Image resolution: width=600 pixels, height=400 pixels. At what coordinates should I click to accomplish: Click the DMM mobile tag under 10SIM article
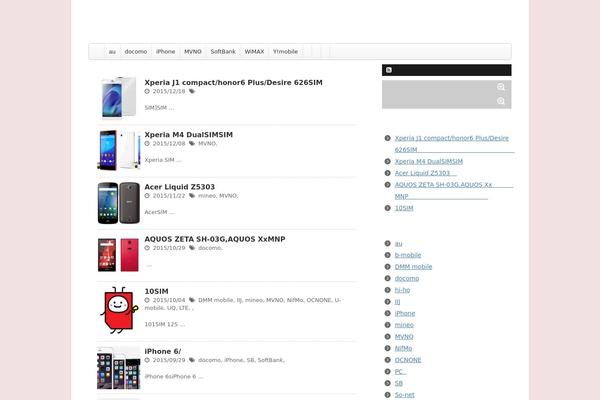coord(215,300)
